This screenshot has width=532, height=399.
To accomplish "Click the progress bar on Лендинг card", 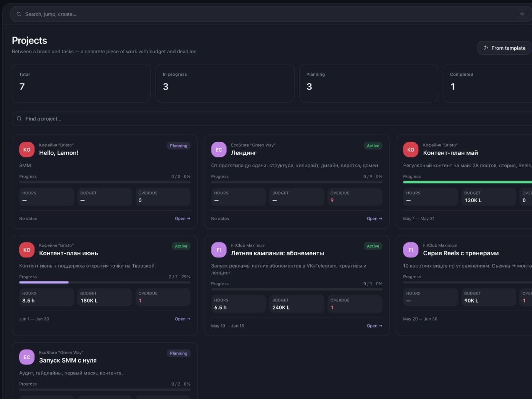I will point(297,182).
